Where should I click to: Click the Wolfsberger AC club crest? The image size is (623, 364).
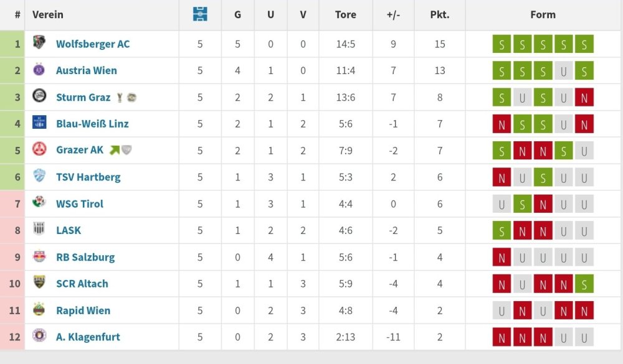39,43
